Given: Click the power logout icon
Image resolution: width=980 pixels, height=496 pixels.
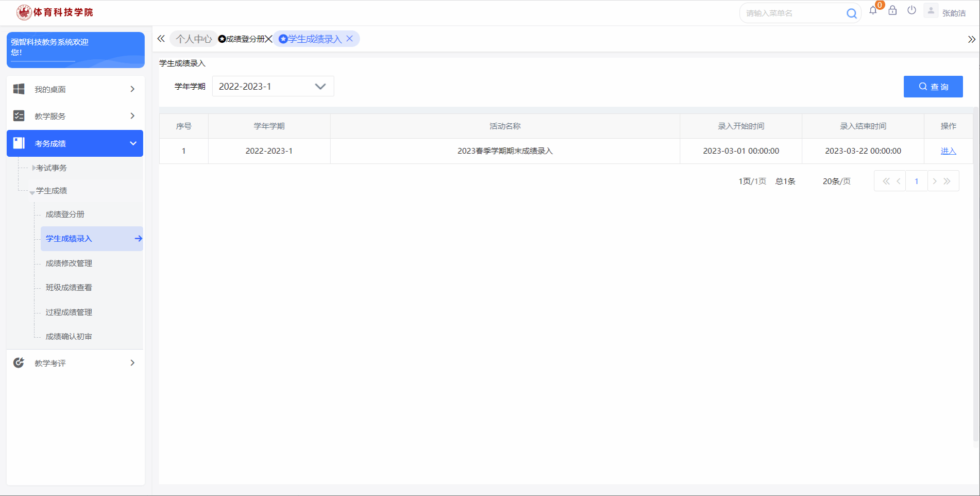Looking at the screenshot, I should click(x=911, y=10).
